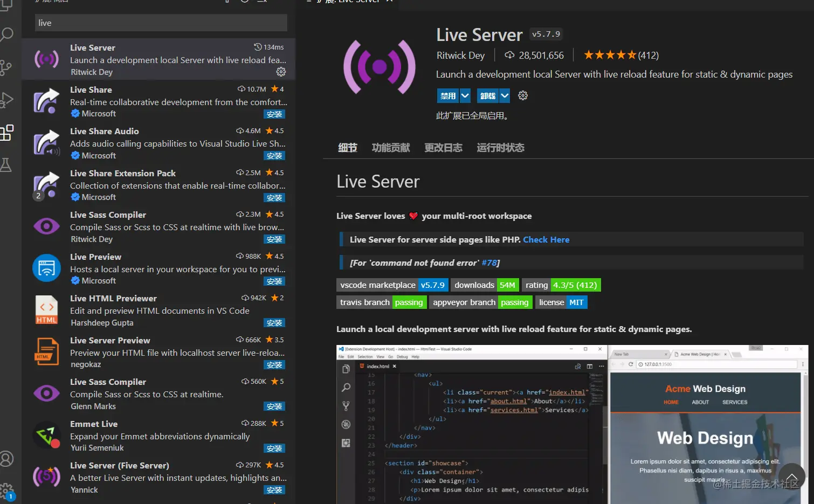Select Emmet Live title text
Viewport: 814px width, 504px height.
click(x=94, y=424)
